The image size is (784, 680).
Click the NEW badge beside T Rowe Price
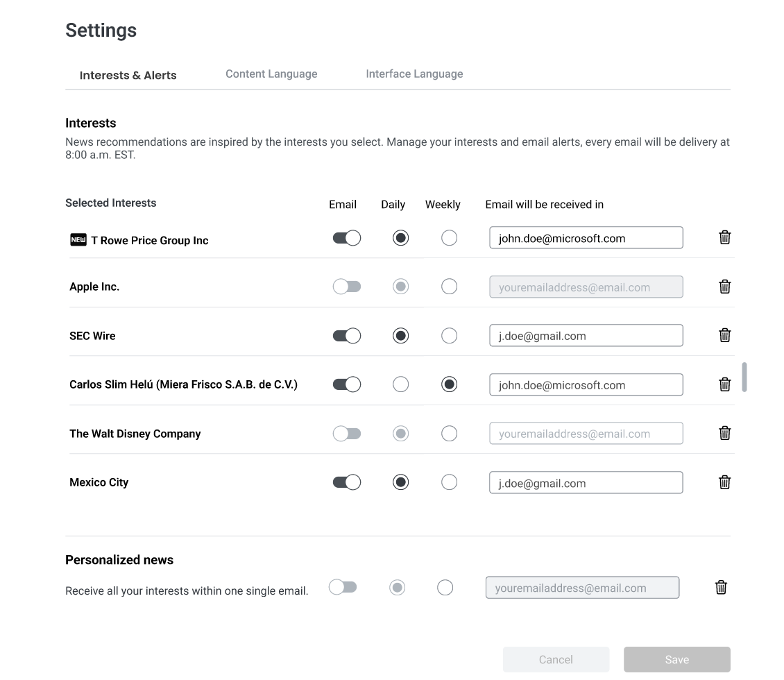tap(78, 240)
